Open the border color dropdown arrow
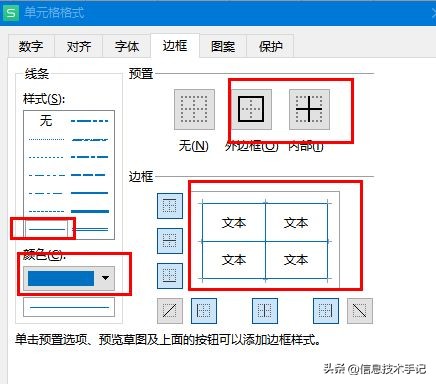The height and width of the screenshot is (384, 436). (x=105, y=278)
